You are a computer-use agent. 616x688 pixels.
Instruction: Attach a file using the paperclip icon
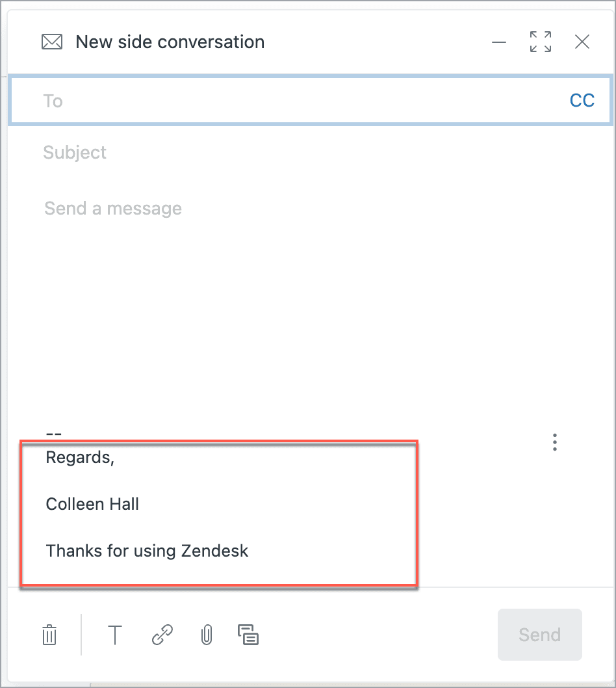tap(206, 635)
